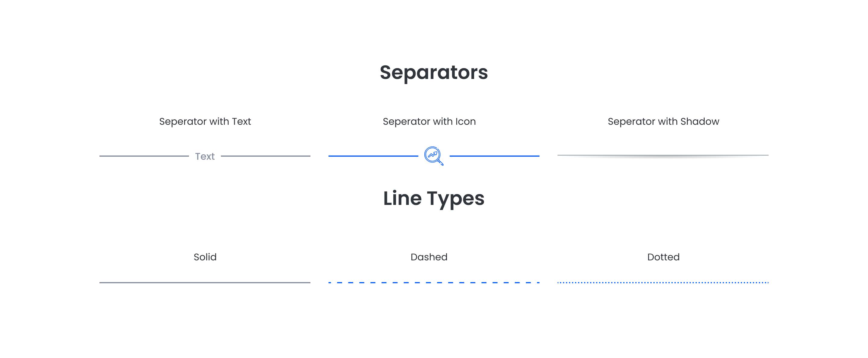The height and width of the screenshot is (358, 868).
Task: Click the 'Text' label inside the first separator
Action: click(205, 156)
